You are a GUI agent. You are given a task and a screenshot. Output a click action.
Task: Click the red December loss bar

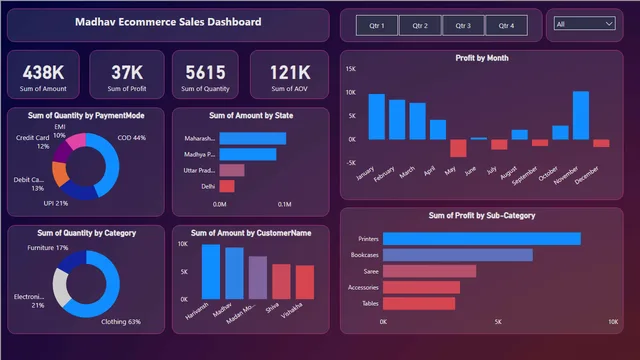(601, 143)
